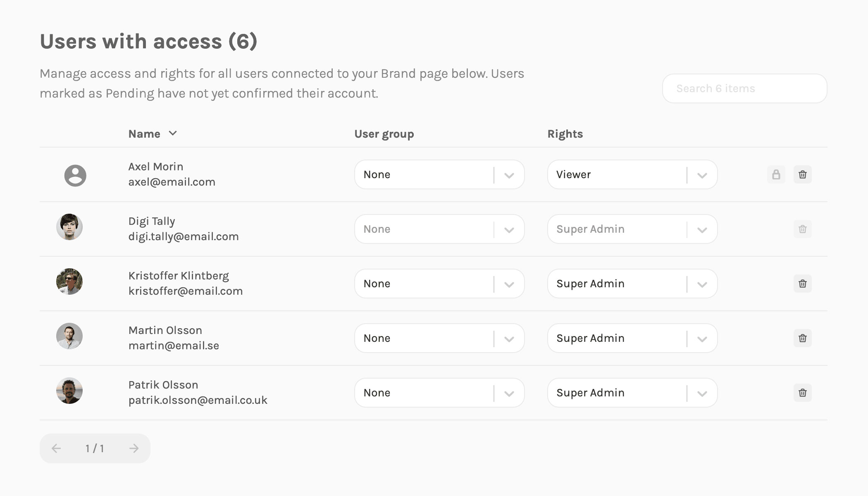Click trash icon for Patrik Olsson

pyautogui.click(x=802, y=393)
